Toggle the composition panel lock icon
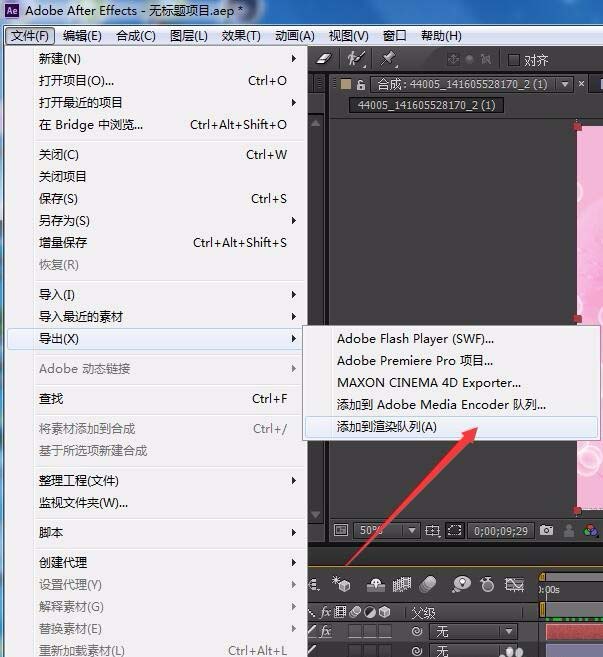The image size is (603, 657). pyautogui.click(x=361, y=85)
